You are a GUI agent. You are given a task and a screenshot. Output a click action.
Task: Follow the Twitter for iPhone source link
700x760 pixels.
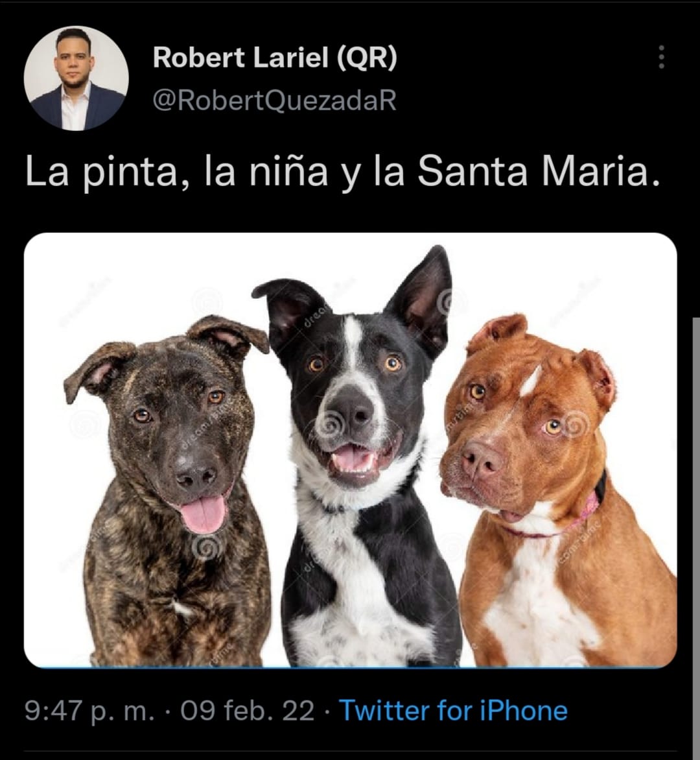(x=453, y=711)
